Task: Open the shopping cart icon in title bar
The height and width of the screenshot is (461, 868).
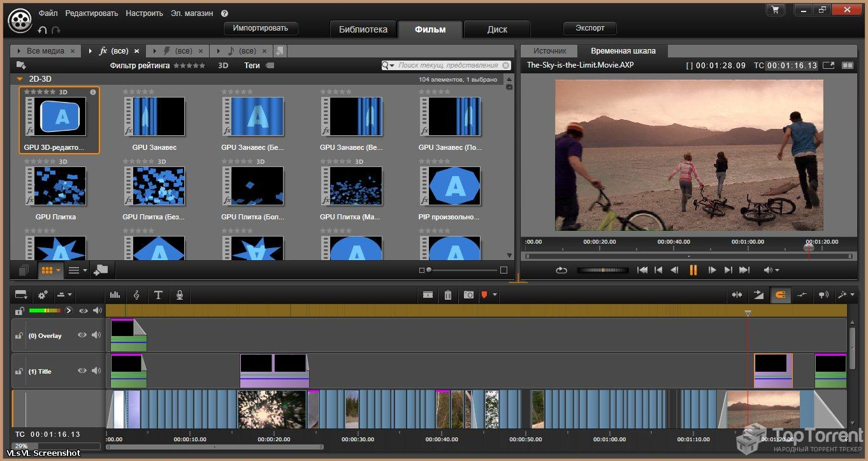Action: 775,10
